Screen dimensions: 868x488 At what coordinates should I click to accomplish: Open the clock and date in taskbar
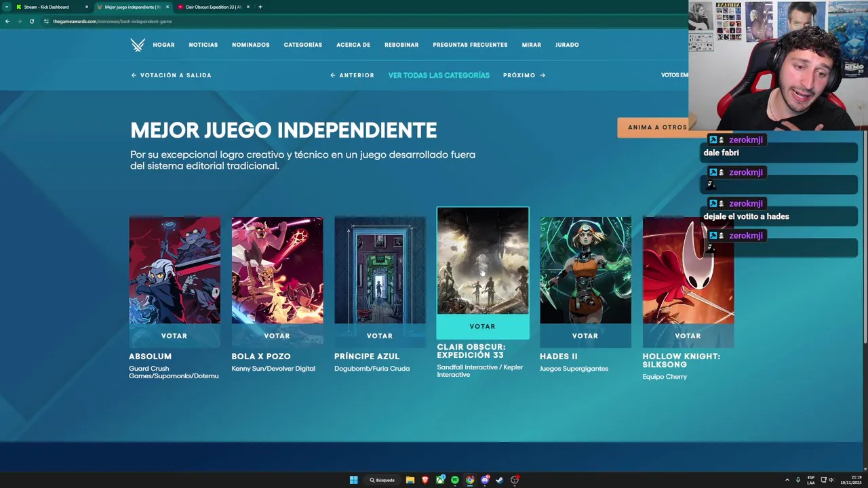point(851,480)
